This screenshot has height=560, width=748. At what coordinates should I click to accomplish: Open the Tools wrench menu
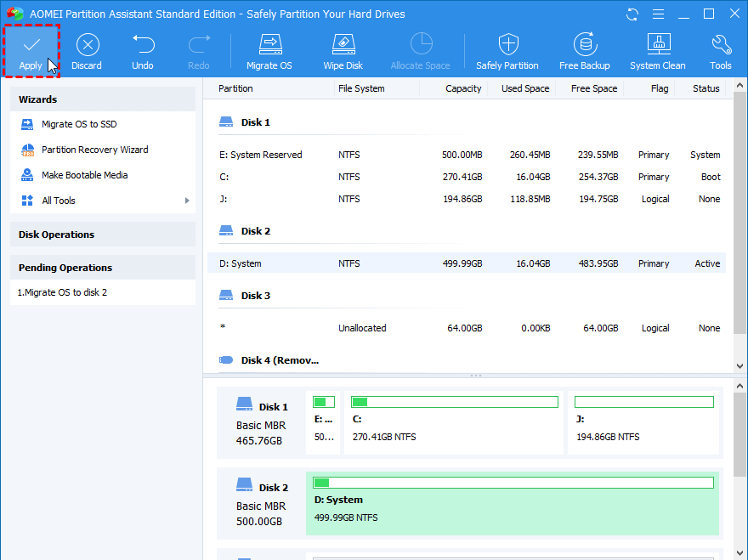pyautogui.click(x=721, y=45)
